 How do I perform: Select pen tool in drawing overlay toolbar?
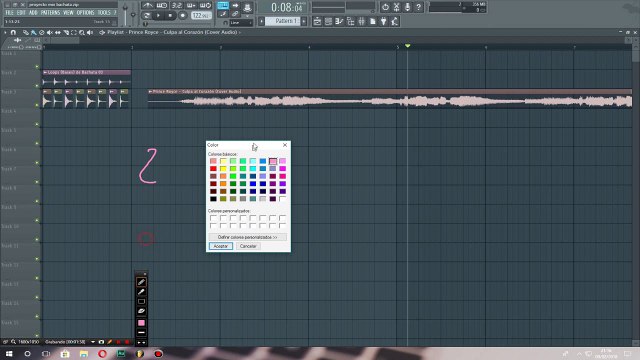coord(141,282)
